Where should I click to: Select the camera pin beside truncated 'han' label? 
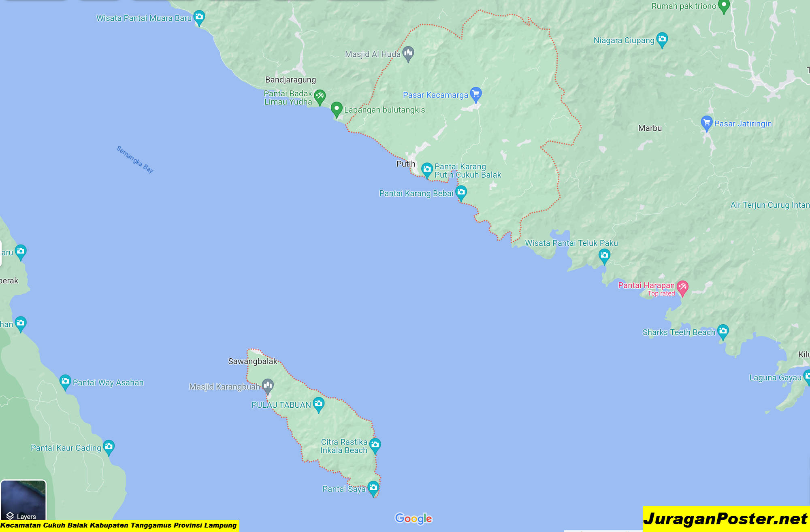[x=21, y=324]
